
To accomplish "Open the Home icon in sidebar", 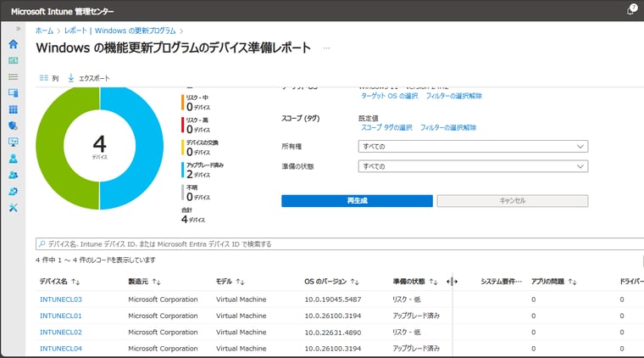I will pos(14,44).
